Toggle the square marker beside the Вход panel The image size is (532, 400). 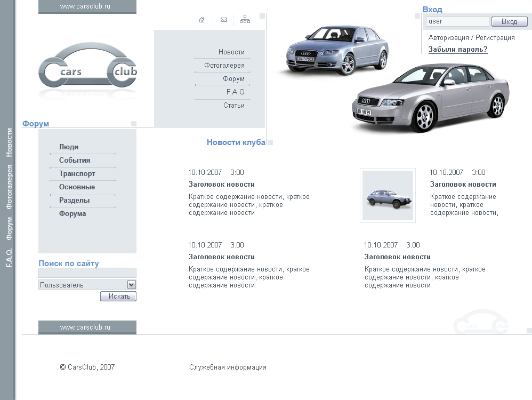tap(418, 16)
